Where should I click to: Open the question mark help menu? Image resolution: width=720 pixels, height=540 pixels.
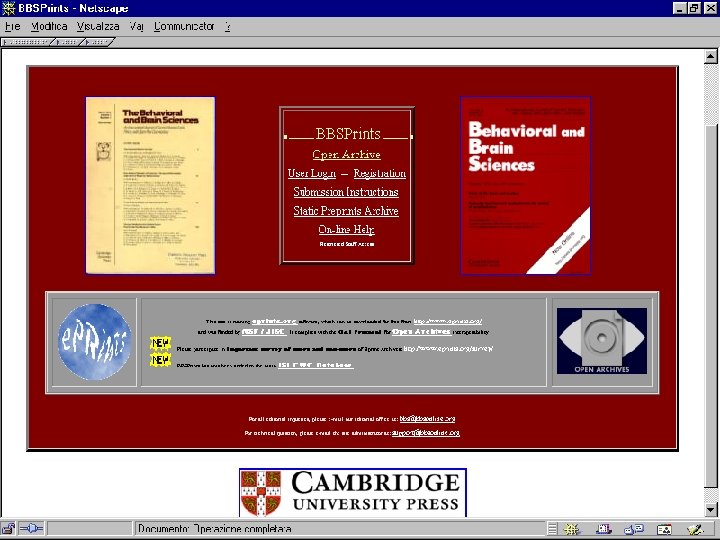pos(228,27)
